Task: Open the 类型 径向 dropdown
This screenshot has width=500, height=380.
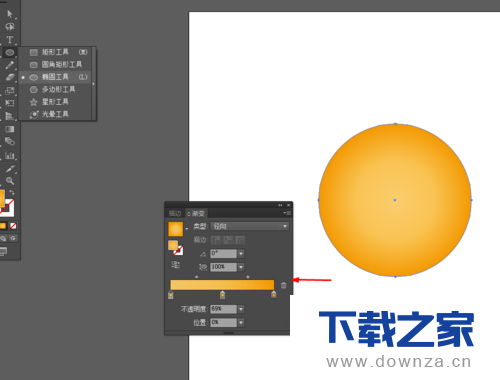Action: pos(250,226)
